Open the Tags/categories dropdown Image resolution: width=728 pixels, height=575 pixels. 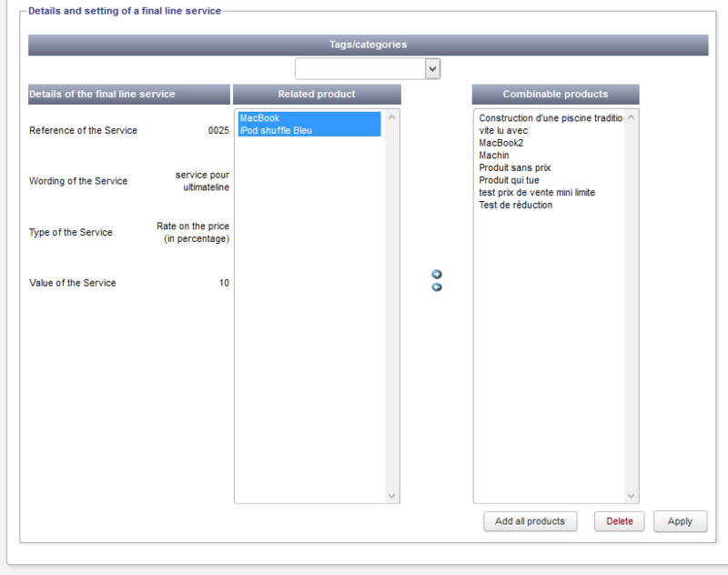[x=368, y=68]
